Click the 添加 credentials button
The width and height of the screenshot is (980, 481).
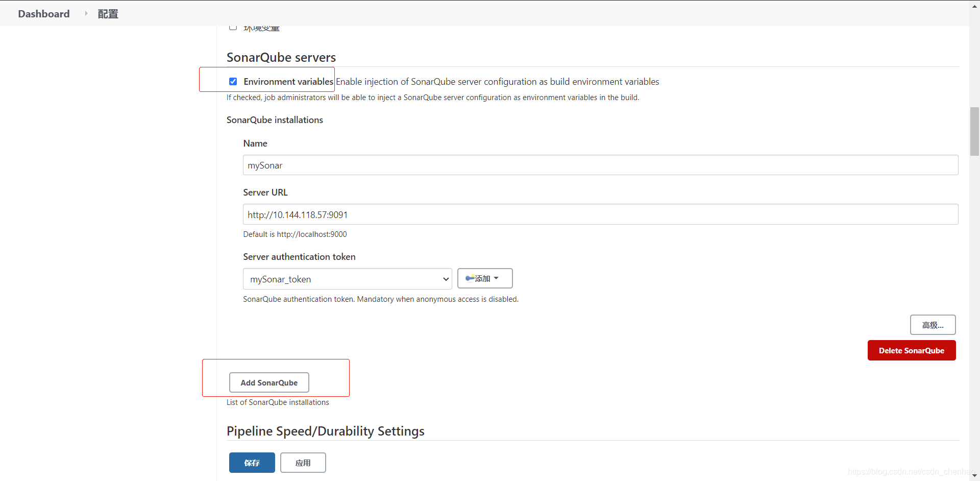485,278
